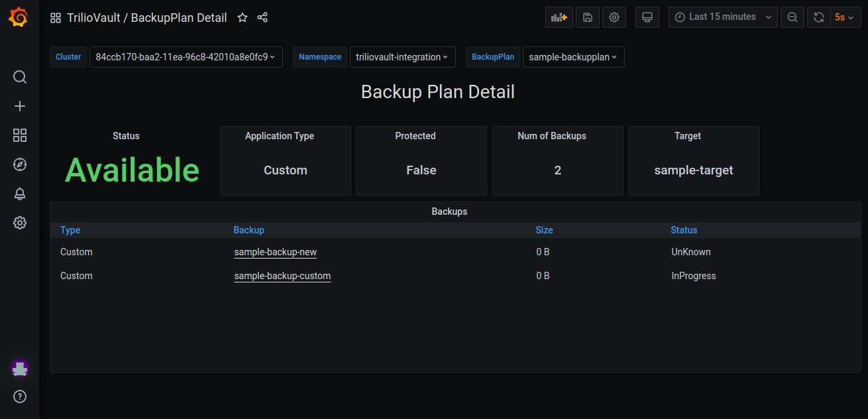Image resolution: width=868 pixels, height=419 pixels.
Task: Click the Add panel icon
Action: point(559,17)
